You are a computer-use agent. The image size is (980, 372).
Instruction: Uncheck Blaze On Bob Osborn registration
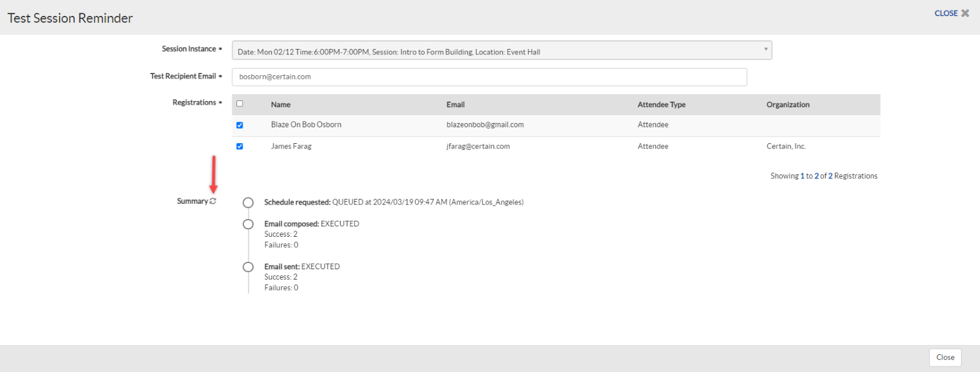[239, 125]
